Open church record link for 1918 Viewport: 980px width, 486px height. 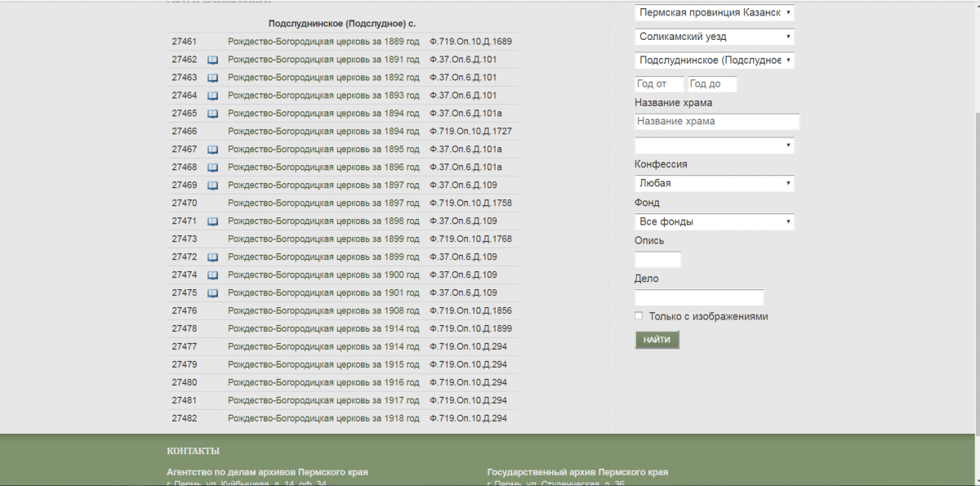[323, 419]
